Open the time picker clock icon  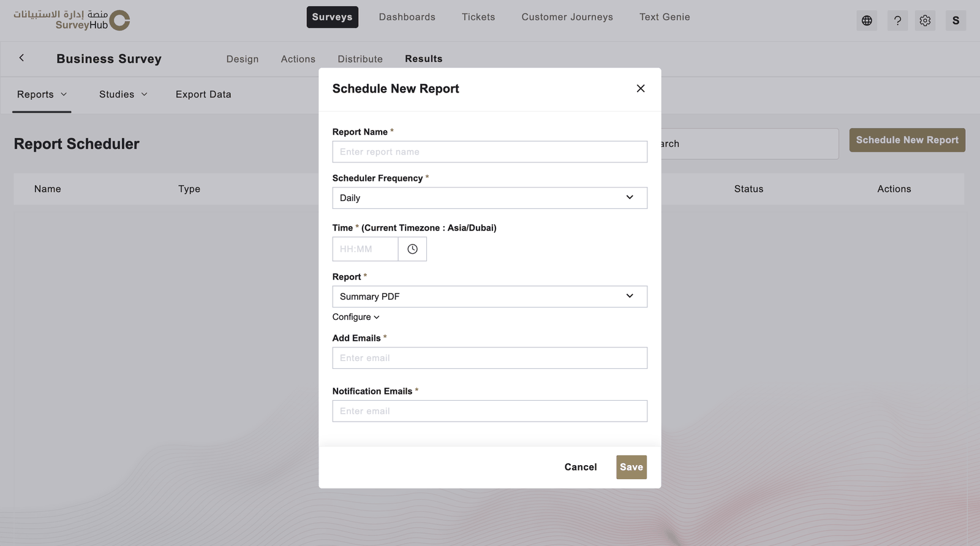coord(412,249)
